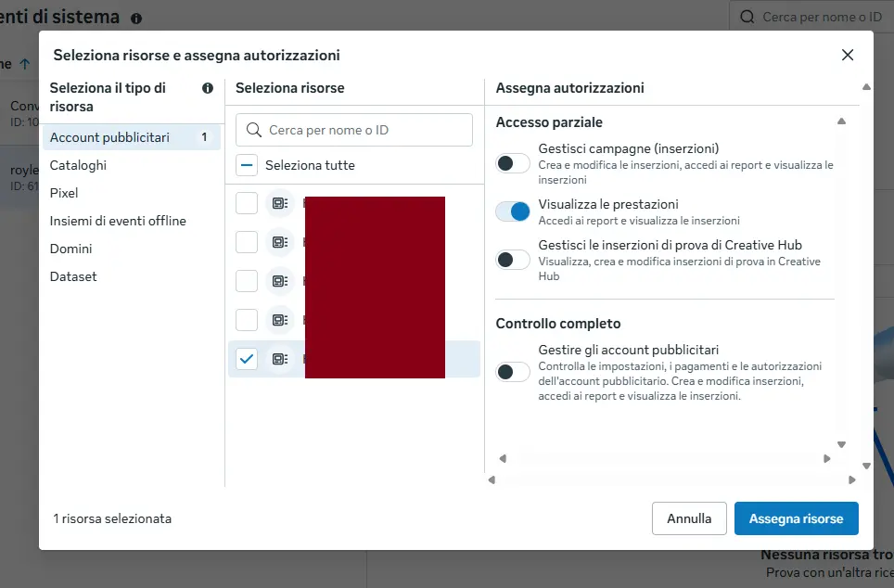Click info icon beside the background page title
Screen dimensions: 894x588
tap(135, 19)
